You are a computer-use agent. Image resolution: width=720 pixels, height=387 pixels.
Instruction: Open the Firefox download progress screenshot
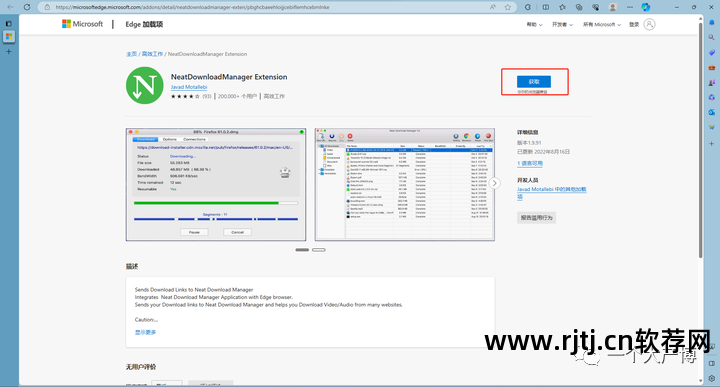(x=216, y=185)
